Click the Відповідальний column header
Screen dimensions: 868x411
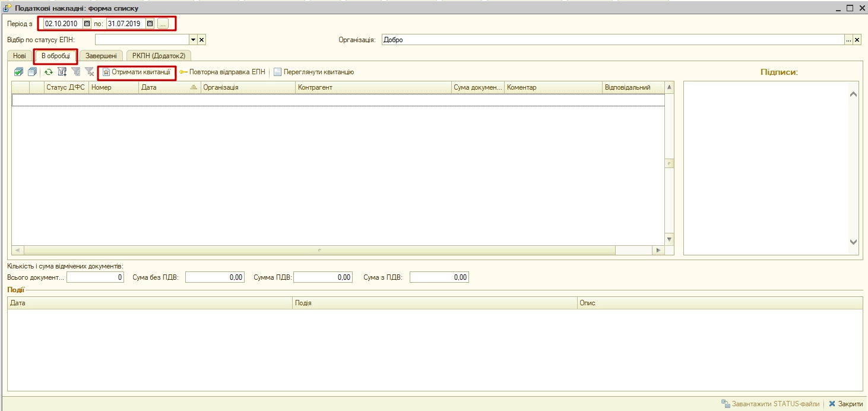pos(633,87)
